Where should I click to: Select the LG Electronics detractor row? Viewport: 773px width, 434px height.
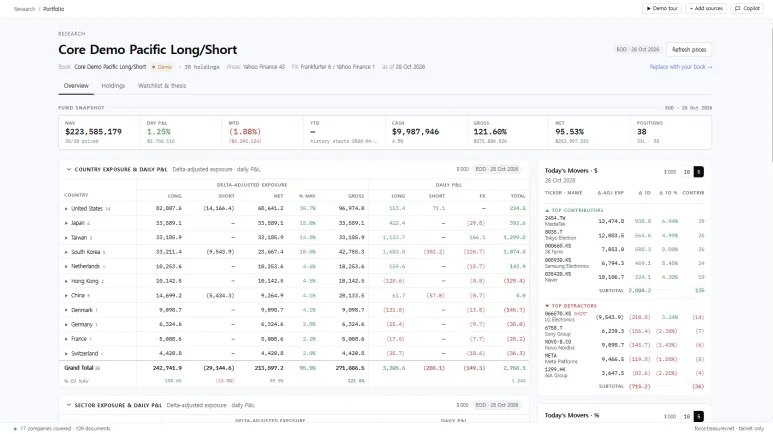click(625, 317)
